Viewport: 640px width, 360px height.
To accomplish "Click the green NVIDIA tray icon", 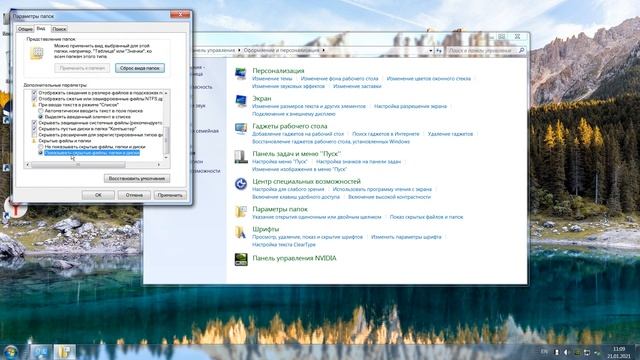I will (x=577, y=352).
